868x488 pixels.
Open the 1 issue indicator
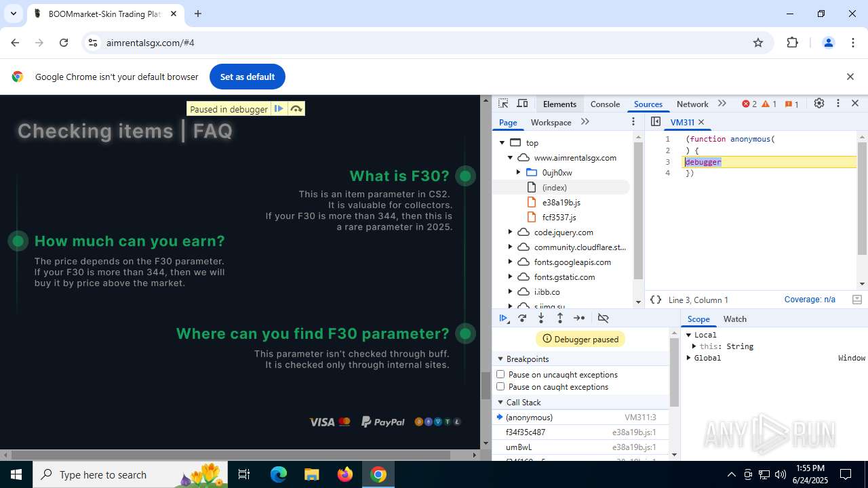[792, 104]
